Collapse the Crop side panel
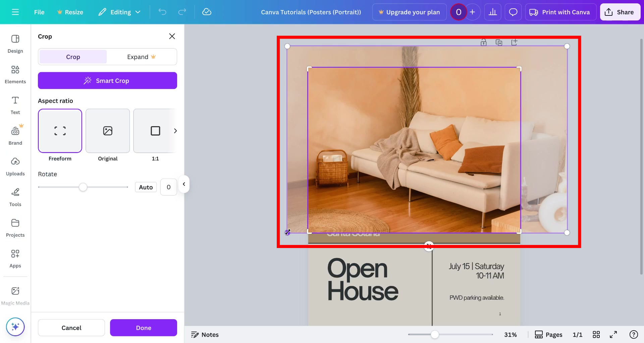Viewport: 644px width, 343px height. [x=184, y=184]
